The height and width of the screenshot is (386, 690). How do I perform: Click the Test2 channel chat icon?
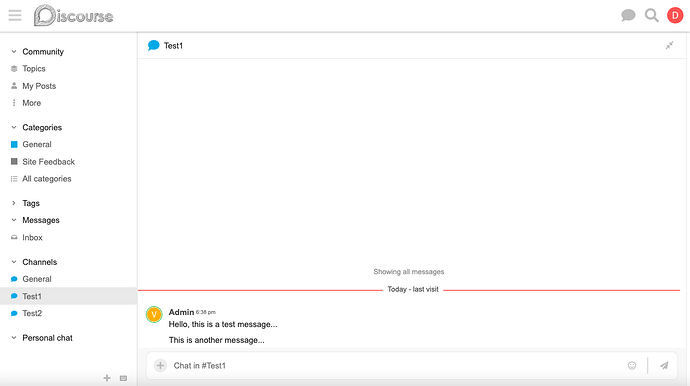pyautogui.click(x=14, y=313)
